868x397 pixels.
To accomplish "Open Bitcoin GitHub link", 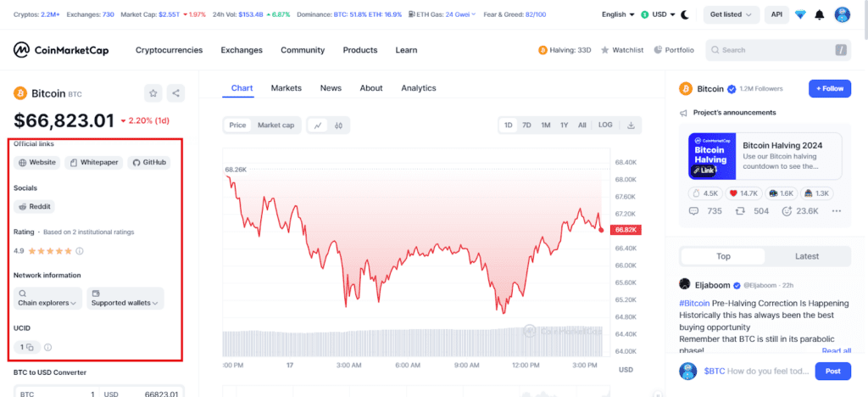I will pyautogui.click(x=149, y=163).
